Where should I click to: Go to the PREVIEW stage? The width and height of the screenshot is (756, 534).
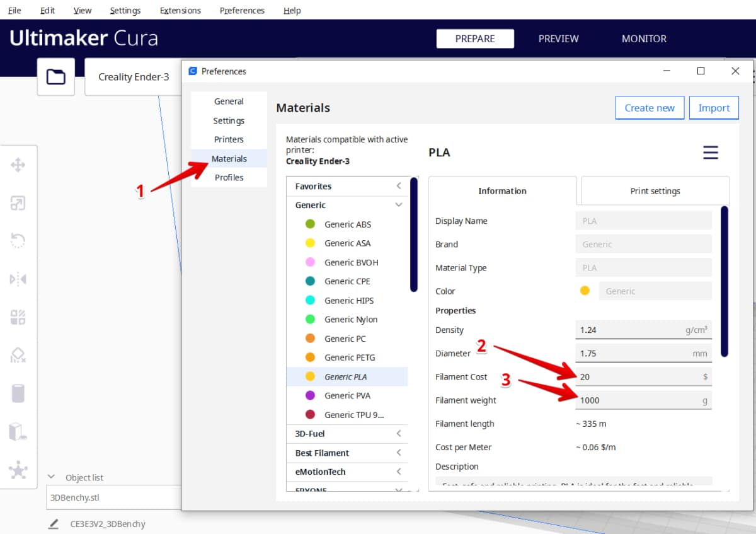pos(558,38)
